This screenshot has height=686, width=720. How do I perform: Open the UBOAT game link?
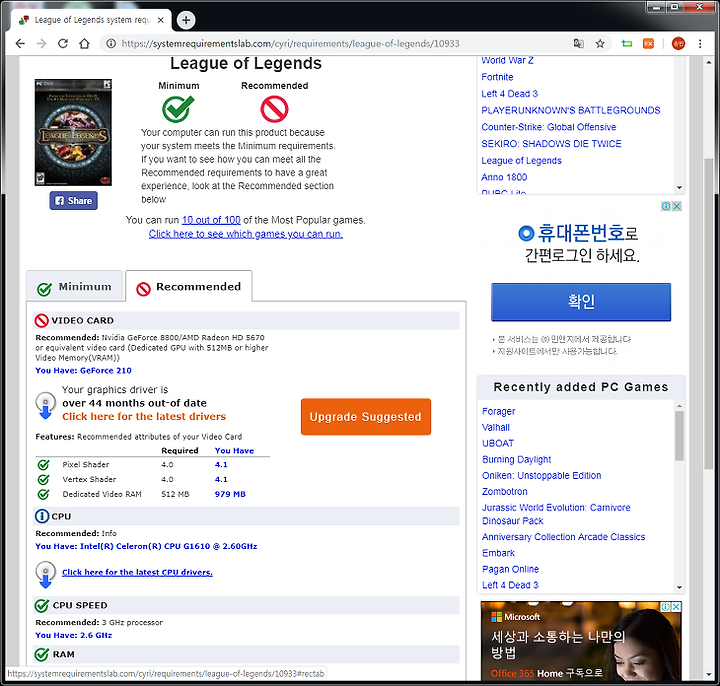pyautogui.click(x=498, y=444)
